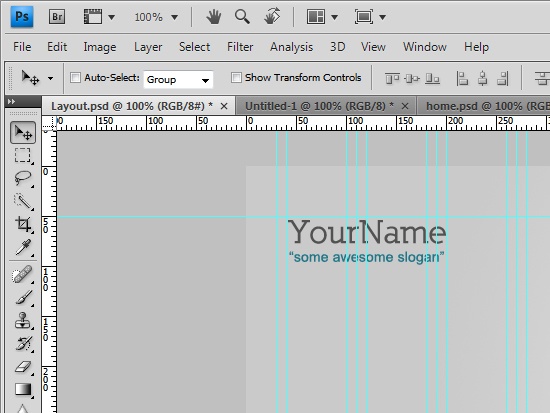Select the Crop tool
This screenshot has height=413, width=550.
pyautogui.click(x=23, y=225)
